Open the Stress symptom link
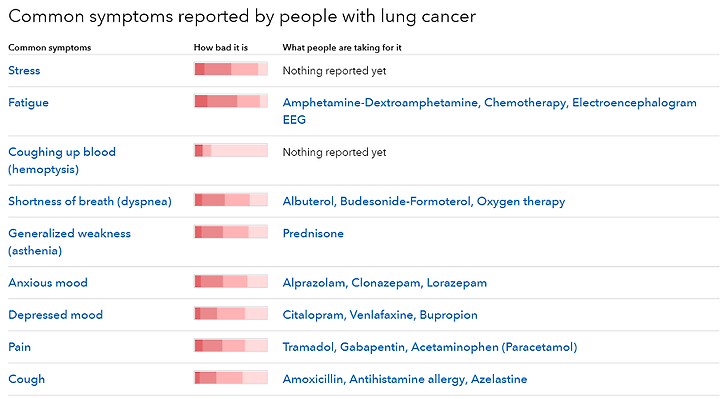The height and width of the screenshot is (399, 720). pos(24,70)
